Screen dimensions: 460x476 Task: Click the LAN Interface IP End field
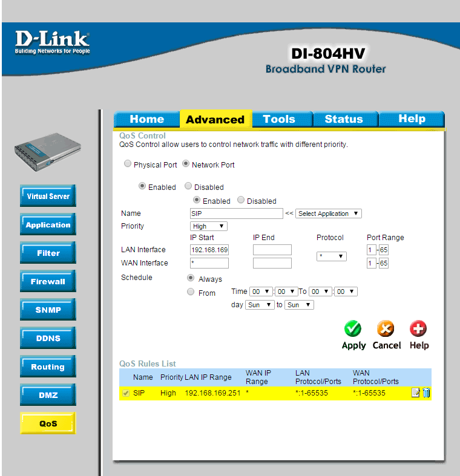272,250
